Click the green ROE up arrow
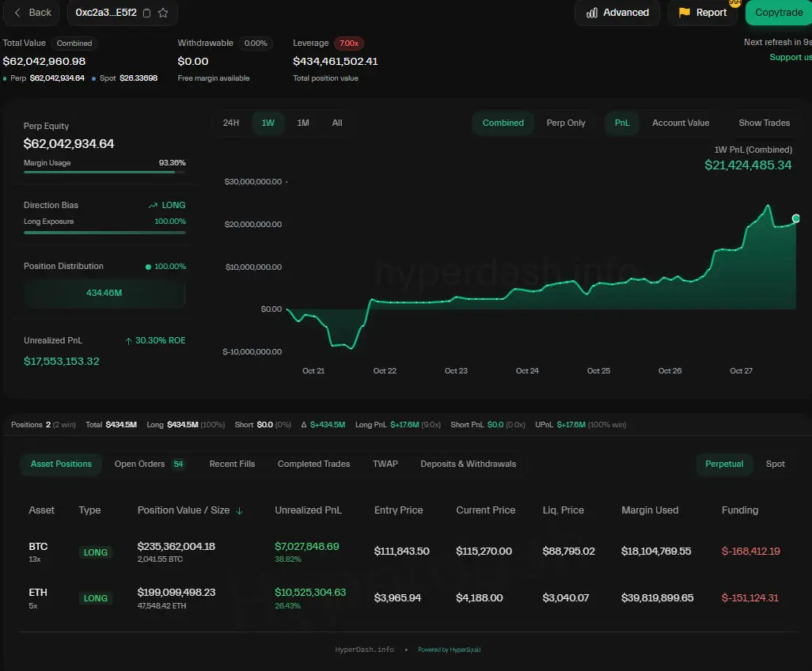 pyautogui.click(x=128, y=340)
